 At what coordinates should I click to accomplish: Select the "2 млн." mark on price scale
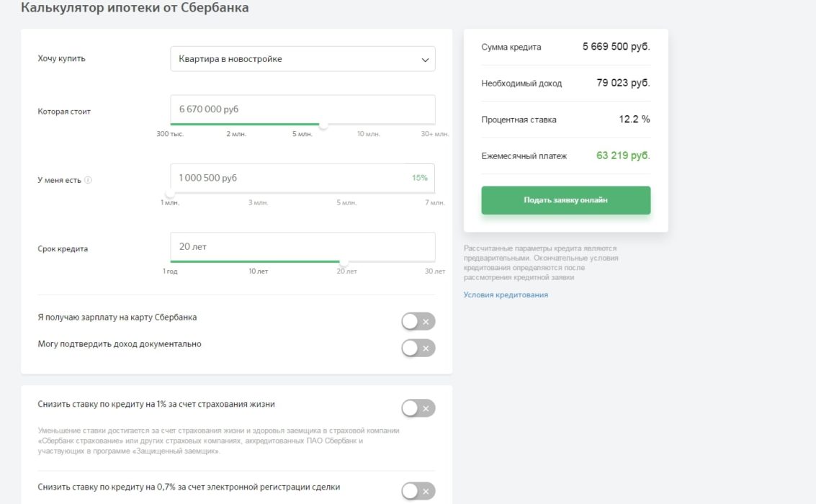click(x=236, y=134)
